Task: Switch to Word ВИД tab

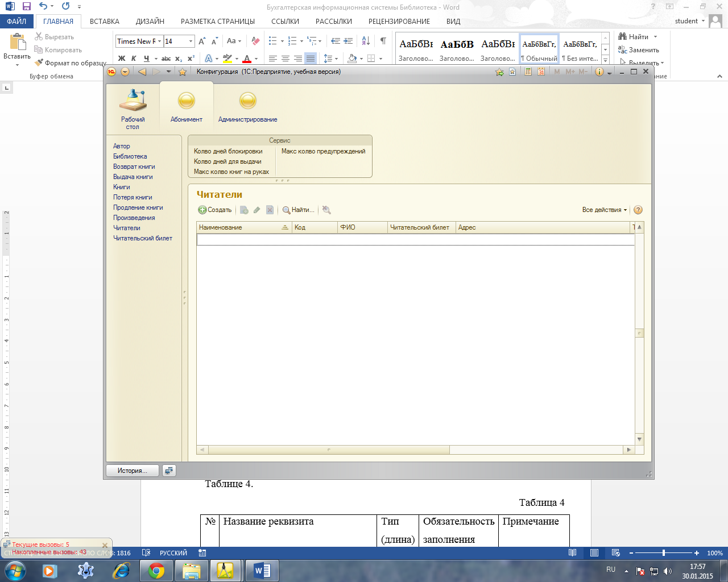Action: (x=453, y=21)
